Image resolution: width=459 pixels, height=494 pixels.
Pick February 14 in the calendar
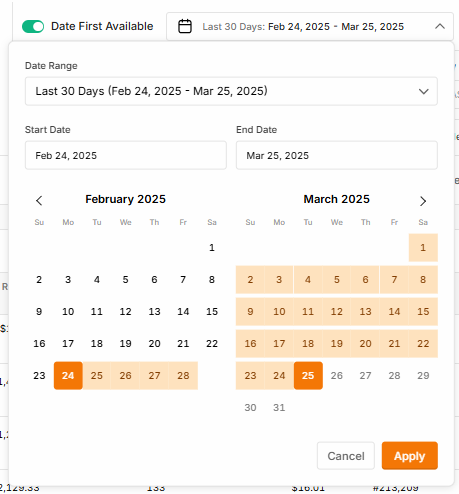pyautogui.click(x=183, y=312)
